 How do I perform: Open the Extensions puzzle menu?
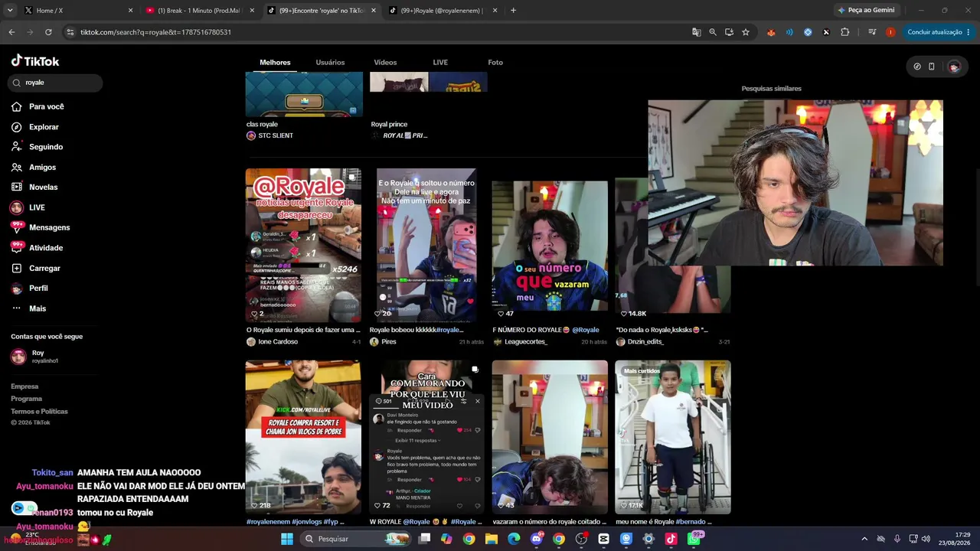[x=845, y=32]
